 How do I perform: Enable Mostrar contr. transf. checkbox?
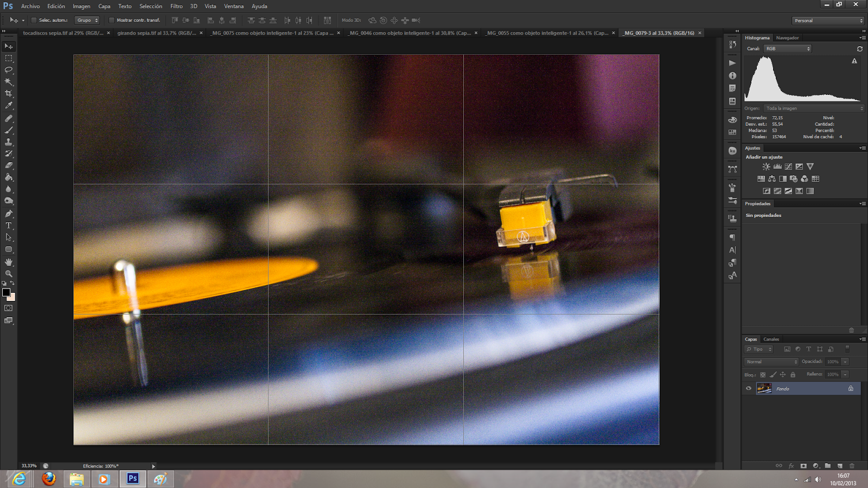(x=111, y=20)
